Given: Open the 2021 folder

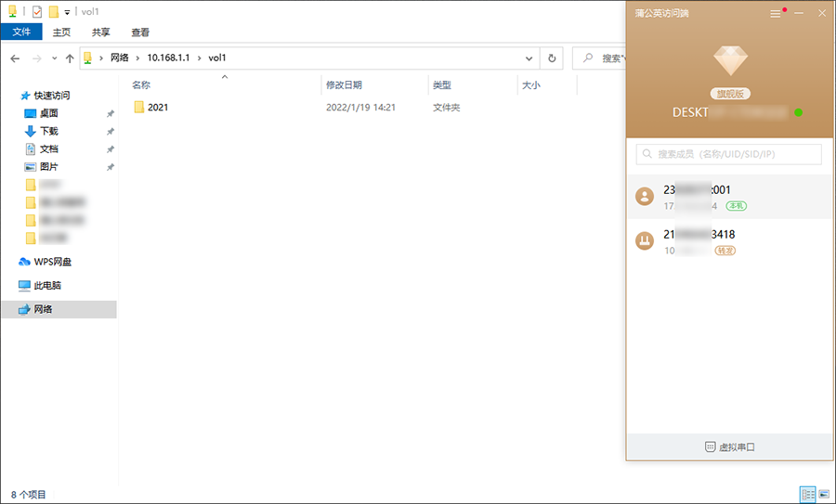Looking at the screenshot, I should [x=158, y=108].
